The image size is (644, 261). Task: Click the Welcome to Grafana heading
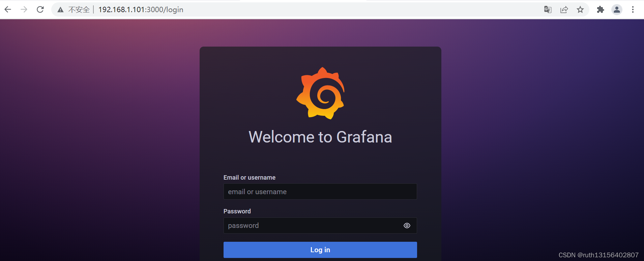click(320, 137)
